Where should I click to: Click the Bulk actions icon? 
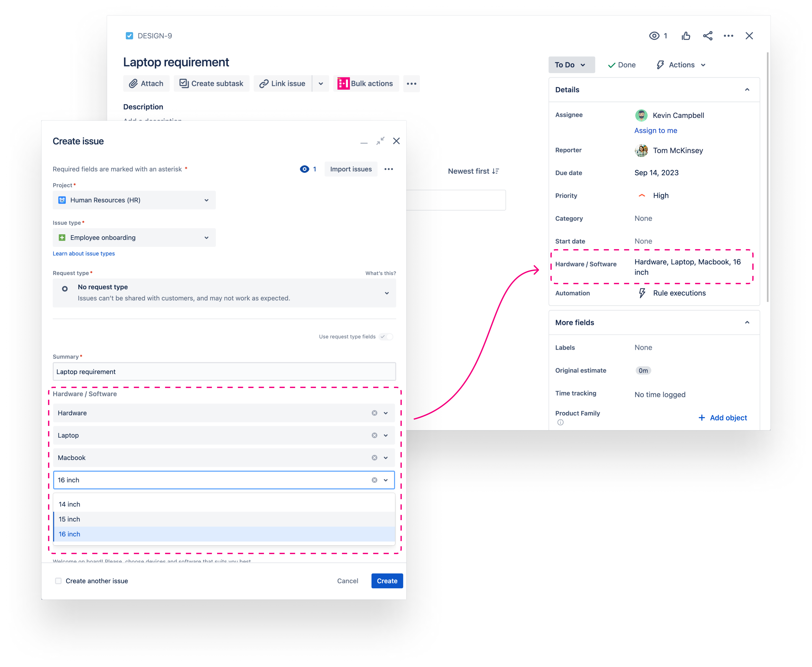[x=343, y=84]
